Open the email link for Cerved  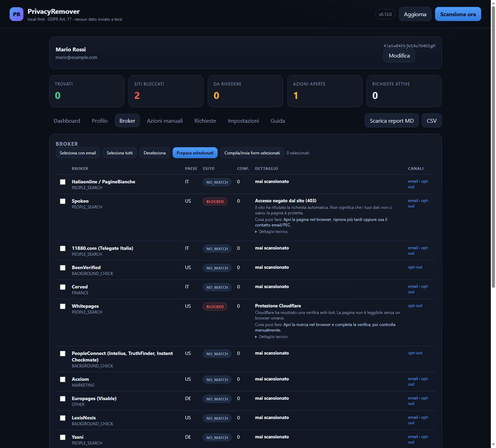coord(413,286)
